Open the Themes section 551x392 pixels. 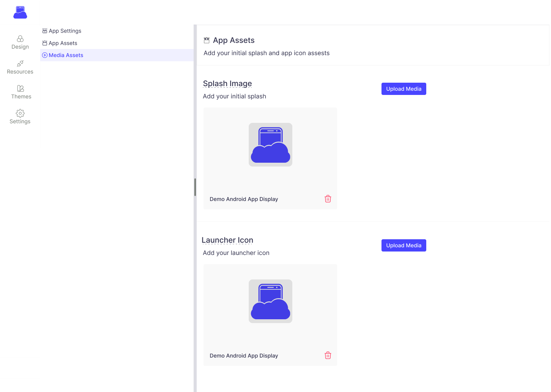[21, 92]
